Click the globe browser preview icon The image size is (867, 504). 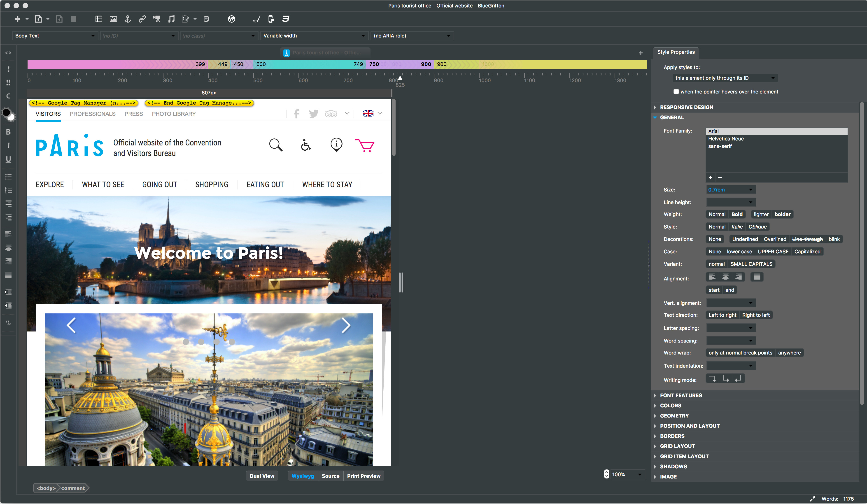232,19
